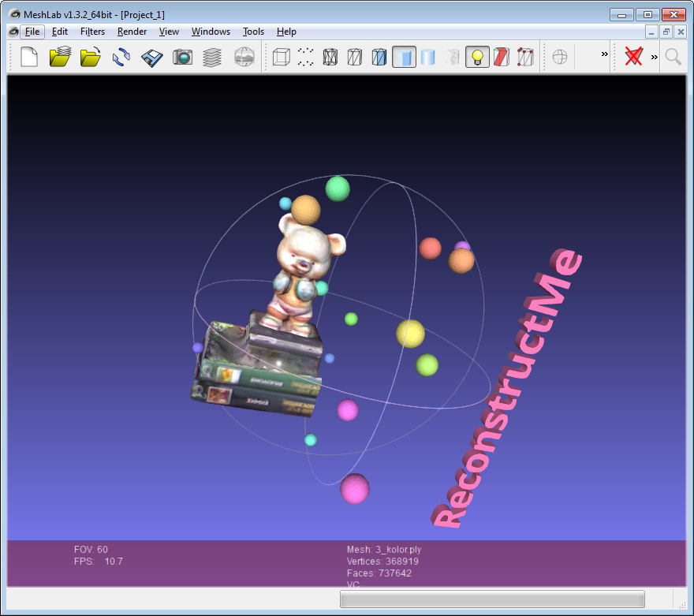Delete the current mesh with the red X

(x=633, y=56)
